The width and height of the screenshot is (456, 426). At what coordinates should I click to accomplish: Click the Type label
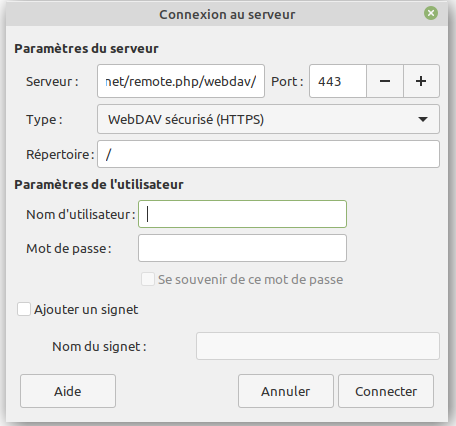point(44,120)
